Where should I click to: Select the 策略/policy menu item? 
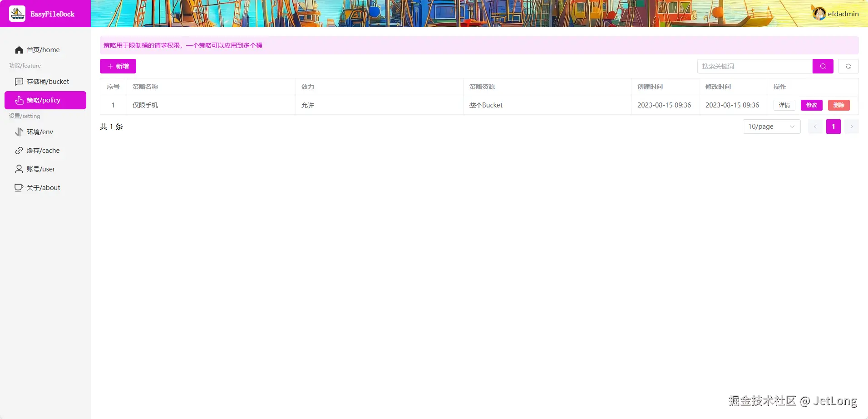coord(45,100)
